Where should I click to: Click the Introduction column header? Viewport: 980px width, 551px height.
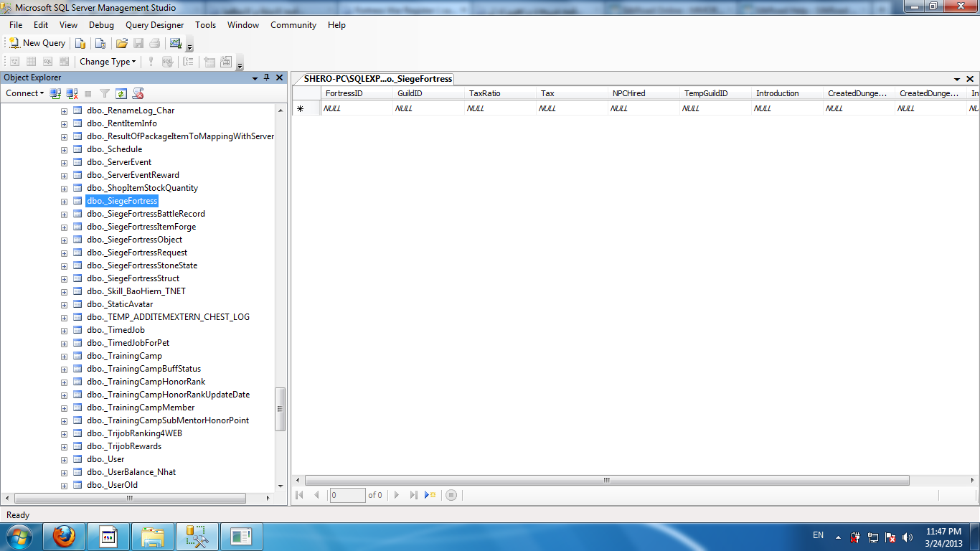point(787,93)
